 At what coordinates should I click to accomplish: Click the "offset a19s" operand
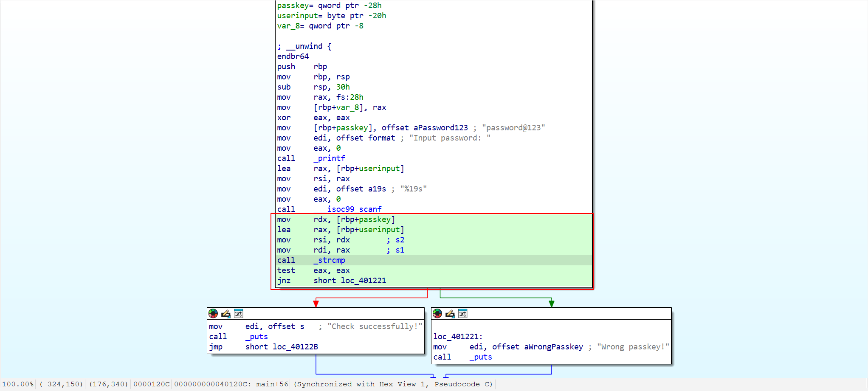361,189
